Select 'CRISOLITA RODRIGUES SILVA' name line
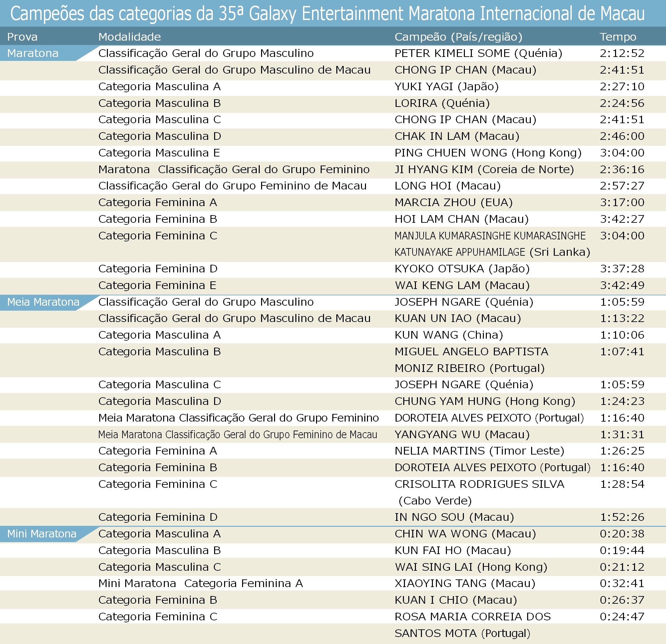 (479, 484)
